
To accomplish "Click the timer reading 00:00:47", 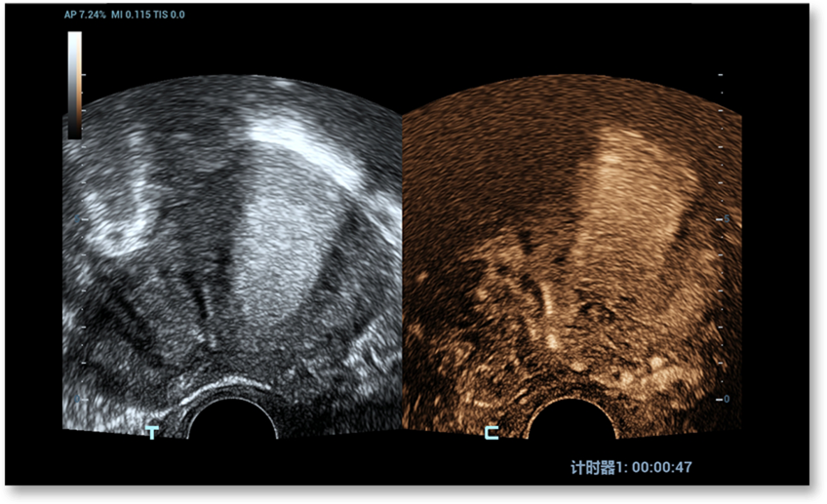I will tap(662, 467).
